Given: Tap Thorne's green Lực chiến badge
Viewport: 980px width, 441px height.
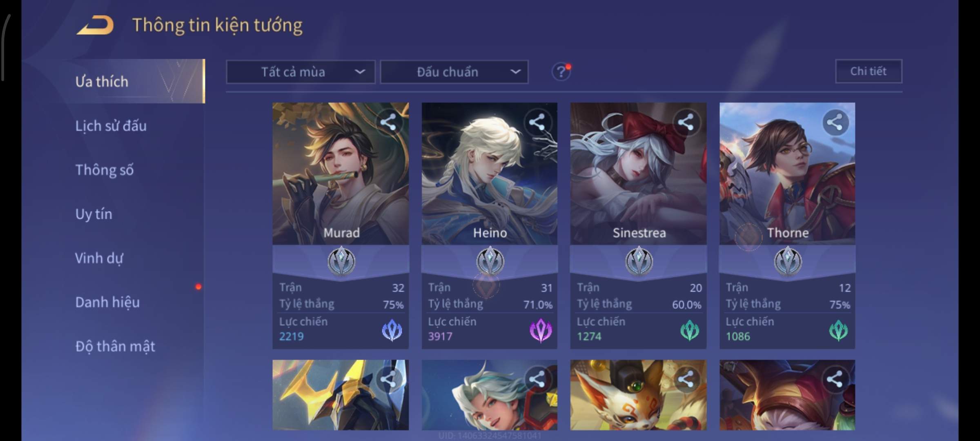Looking at the screenshot, I should pyautogui.click(x=838, y=330).
